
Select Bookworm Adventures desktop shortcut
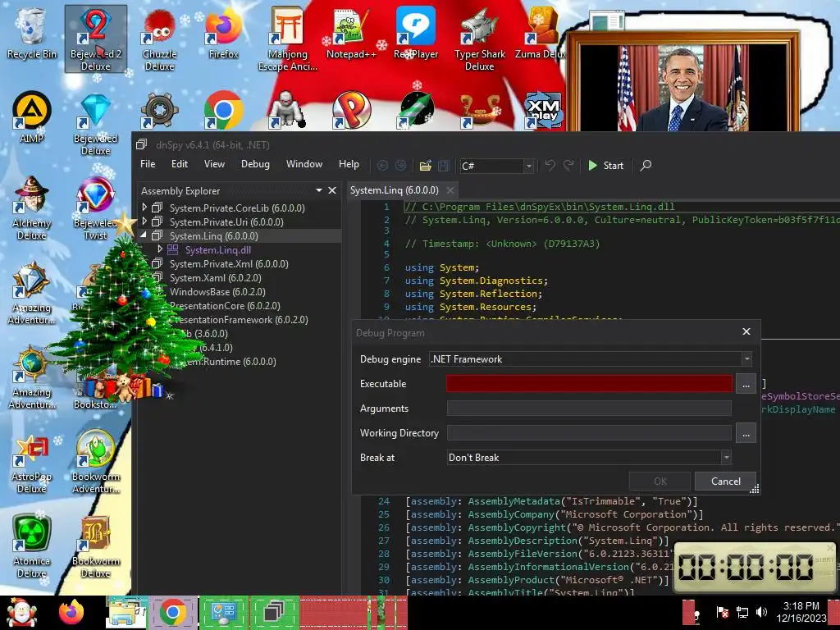coord(95,463)
